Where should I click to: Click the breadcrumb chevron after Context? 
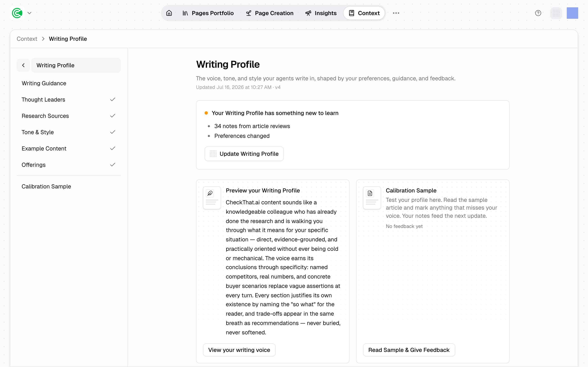tap(43, 39)
